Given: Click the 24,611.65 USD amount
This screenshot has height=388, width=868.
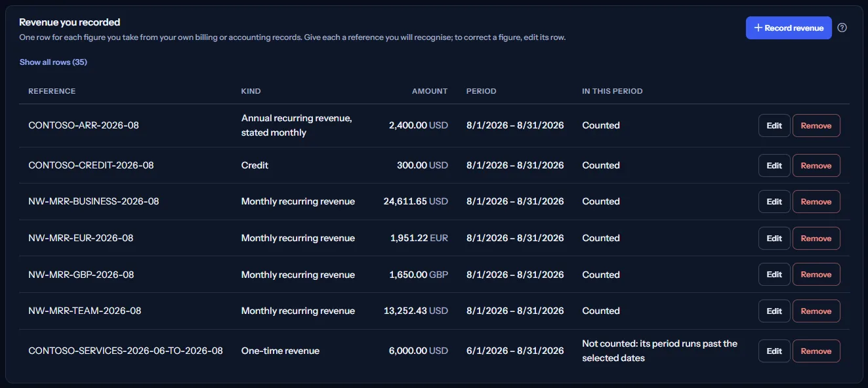Looking at the screenshot, I should (x=416, y=201).
